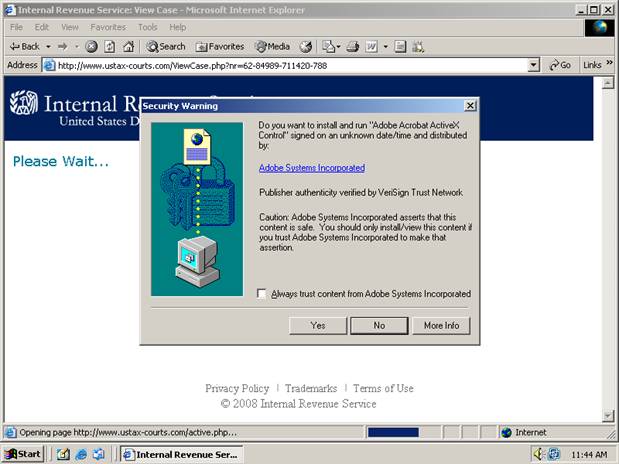The width and height of the screenshot is (619, 464).
Task: Open the View menu
Action: point(69,27)
